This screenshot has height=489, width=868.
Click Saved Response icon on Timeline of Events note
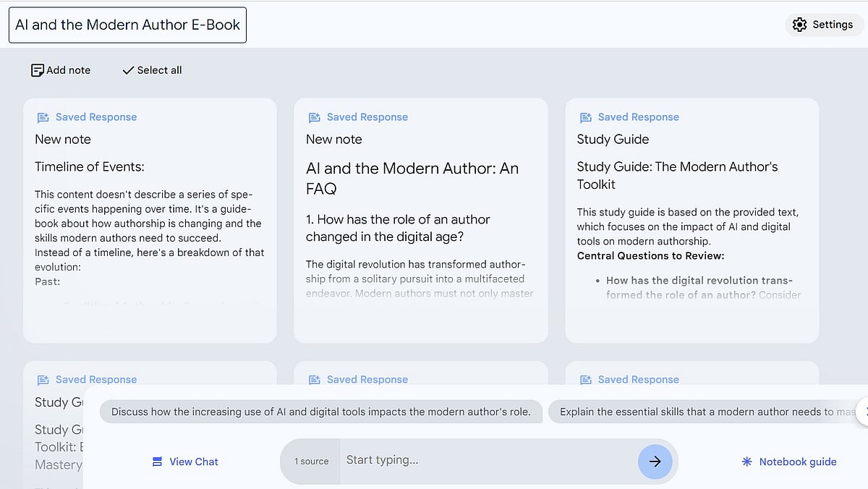pos(43,116)
